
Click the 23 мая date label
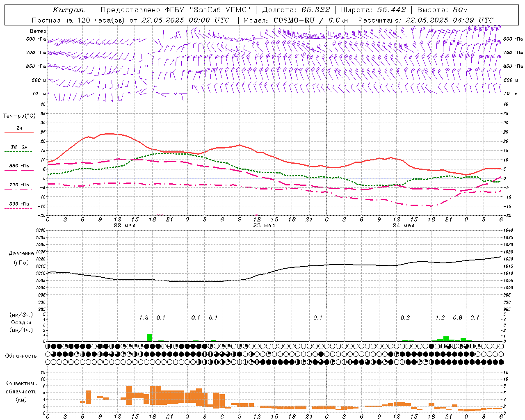click(x=264, y=226)
